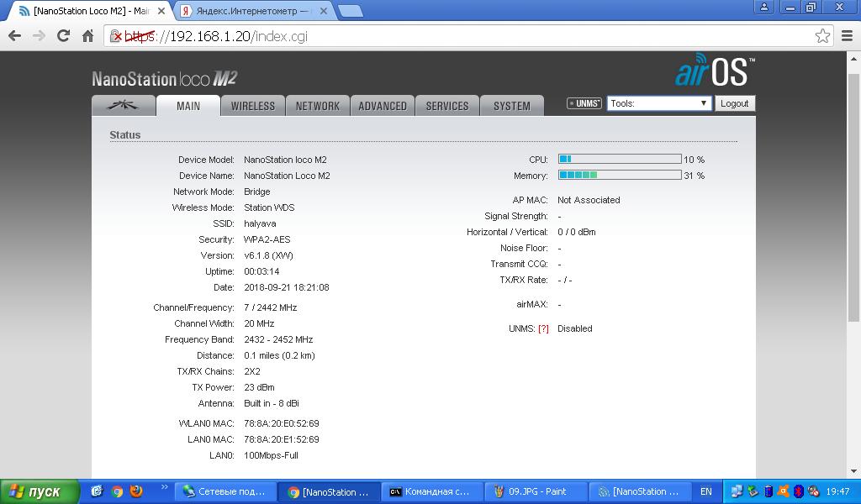
Task: Click the AP MAC value Not Associated
Action: coord(589,200)
